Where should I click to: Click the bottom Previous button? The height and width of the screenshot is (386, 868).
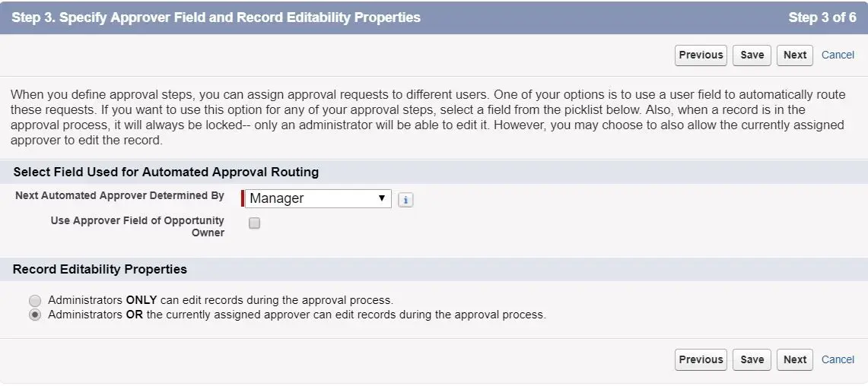click(701, 359)
